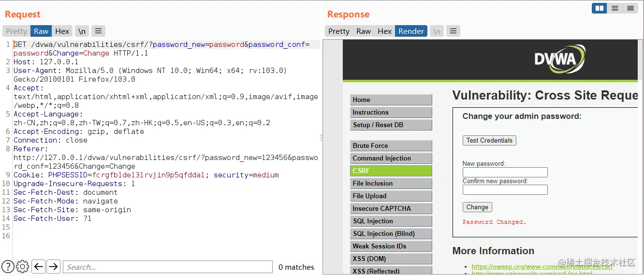This screenshot has width=644, height=276.
Task: Open Insecure CAPTCHA menu item
Action: coord(391,208)
